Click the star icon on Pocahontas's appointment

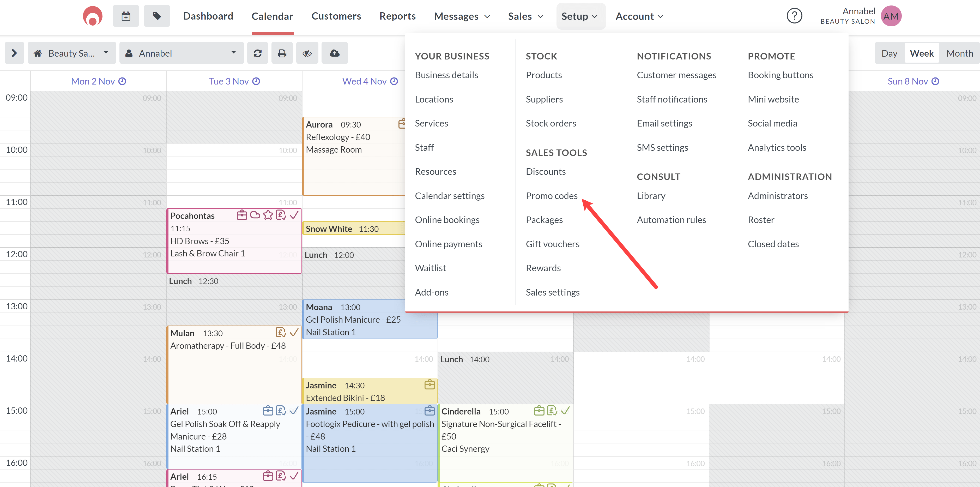268,215
